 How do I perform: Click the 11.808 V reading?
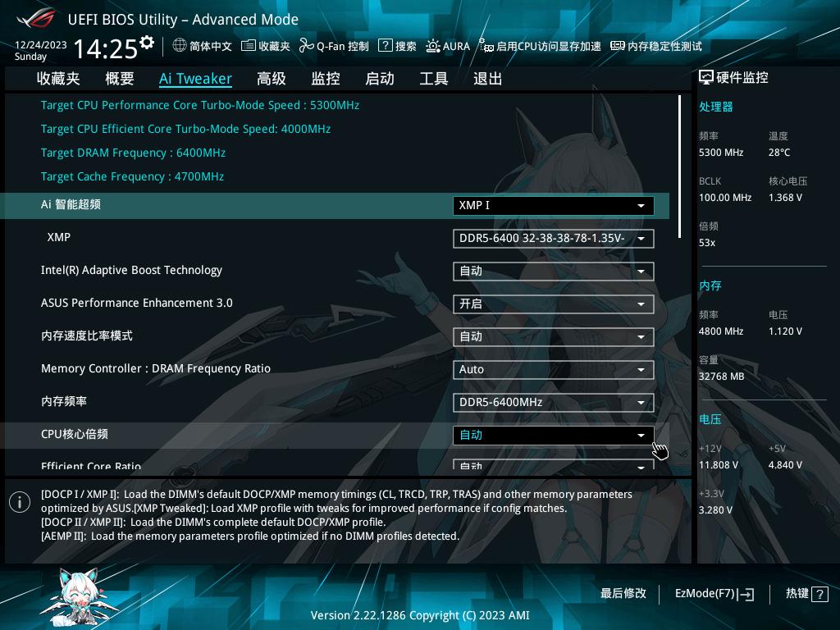point(719,465)
